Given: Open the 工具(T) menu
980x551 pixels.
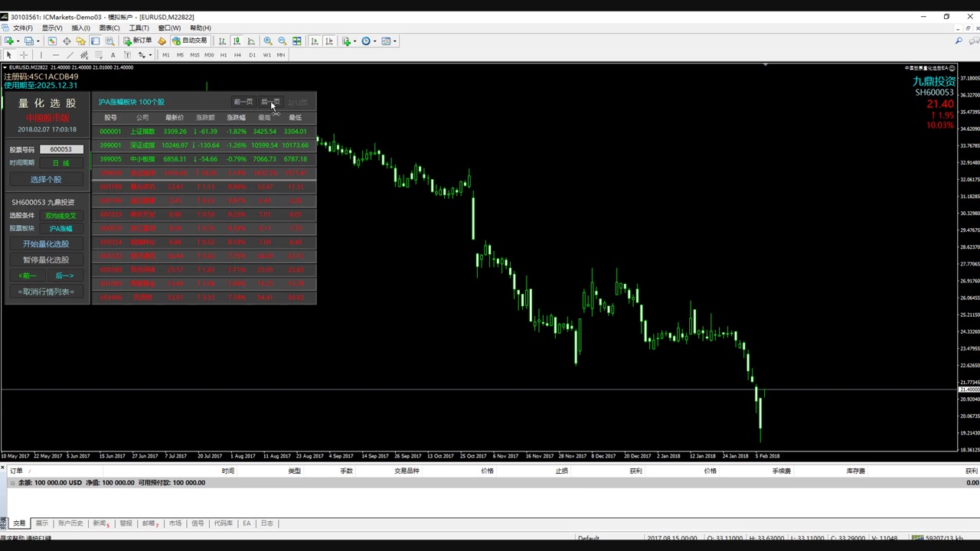Looking at the screenshot, I should click(x=139, y=28).
